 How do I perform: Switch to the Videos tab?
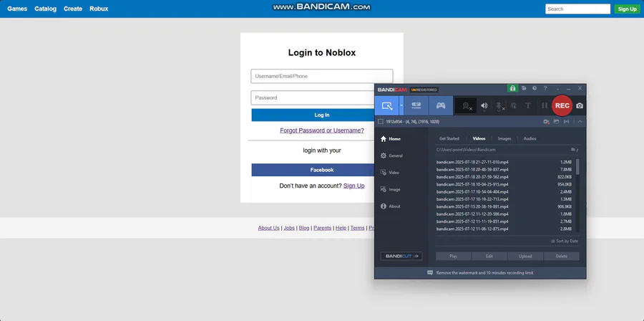(x=479, y=138)
